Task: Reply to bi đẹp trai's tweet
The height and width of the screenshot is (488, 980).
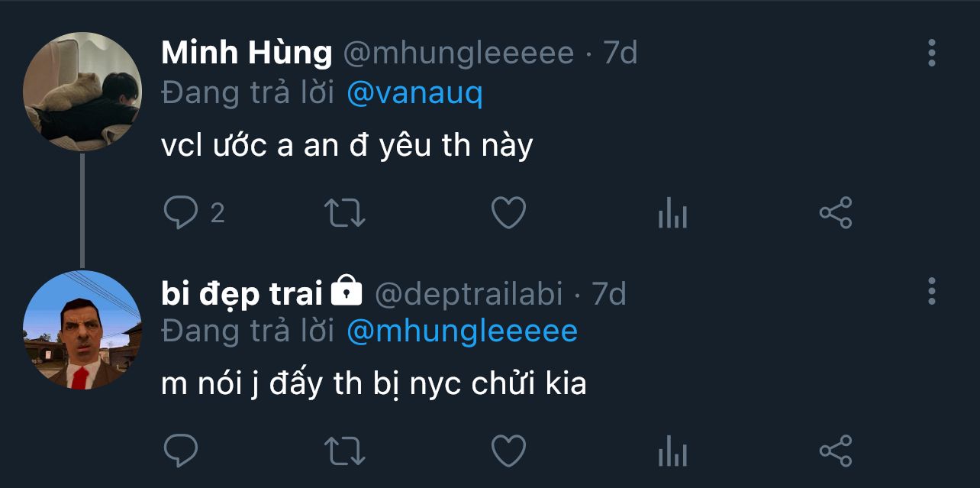Action: 181,451
